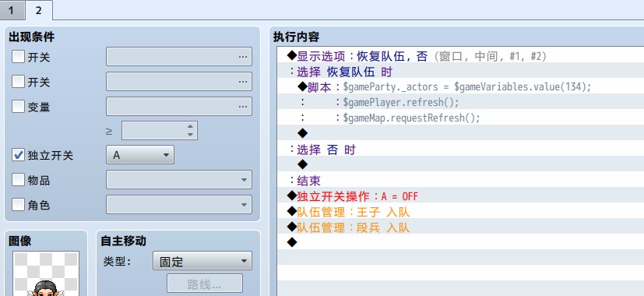Open the 物品 dropdown

(x=179, y=180)
